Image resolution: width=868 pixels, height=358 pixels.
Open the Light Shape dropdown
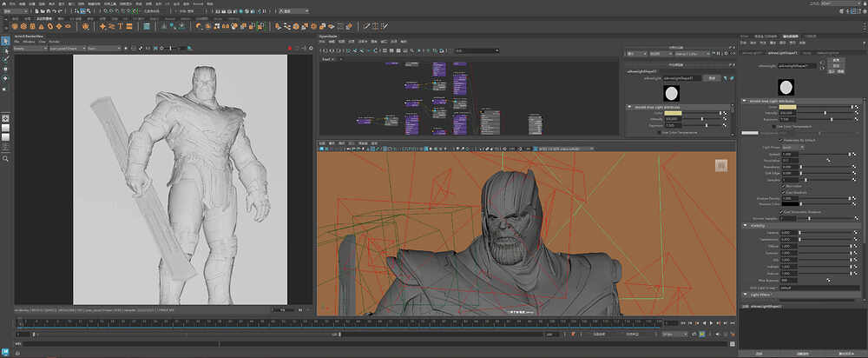coord(793,148)
